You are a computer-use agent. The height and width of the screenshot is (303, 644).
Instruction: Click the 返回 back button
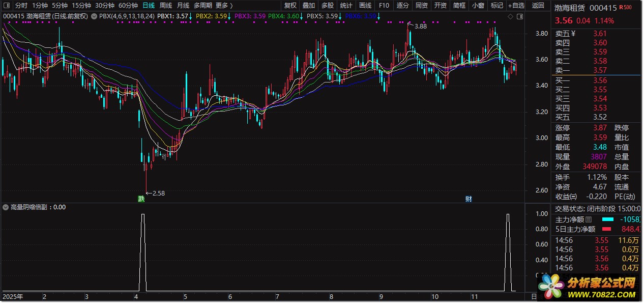(x=538, y=6)
